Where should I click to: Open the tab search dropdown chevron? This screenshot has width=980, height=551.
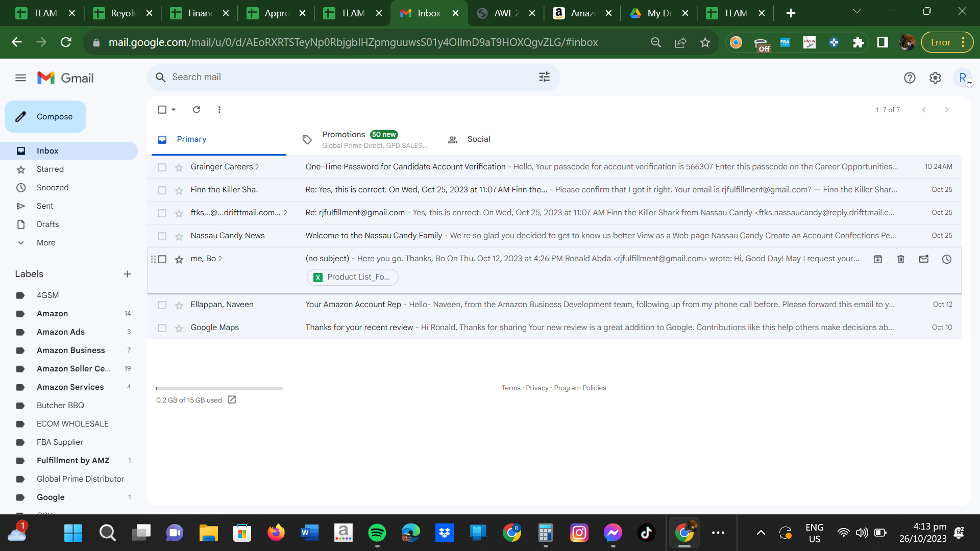point(857,12)
